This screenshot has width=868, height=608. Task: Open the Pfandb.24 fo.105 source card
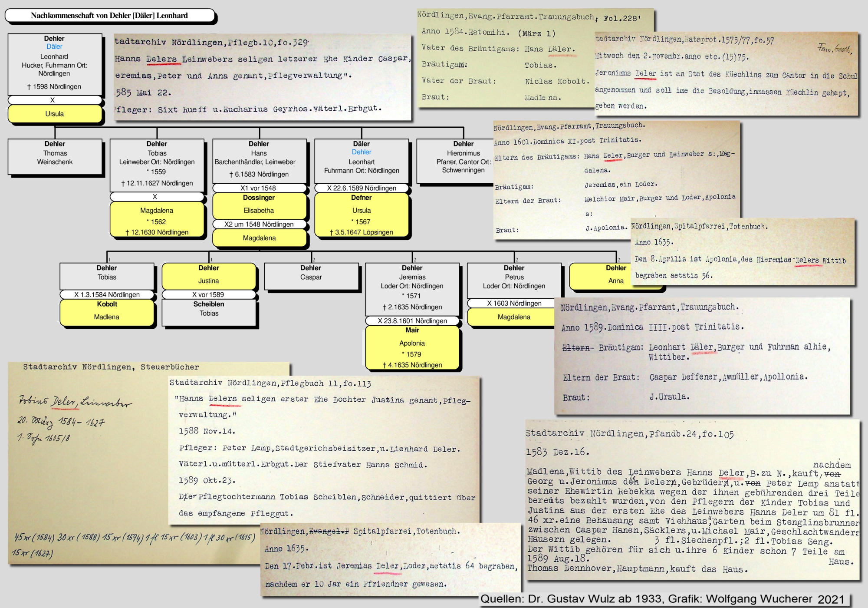[x=692, y=499]
